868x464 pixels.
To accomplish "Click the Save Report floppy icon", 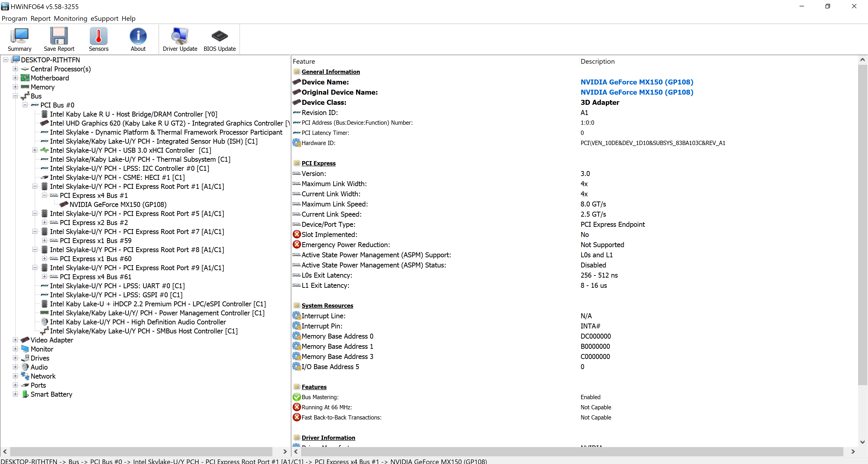I will tap(59, 40).
